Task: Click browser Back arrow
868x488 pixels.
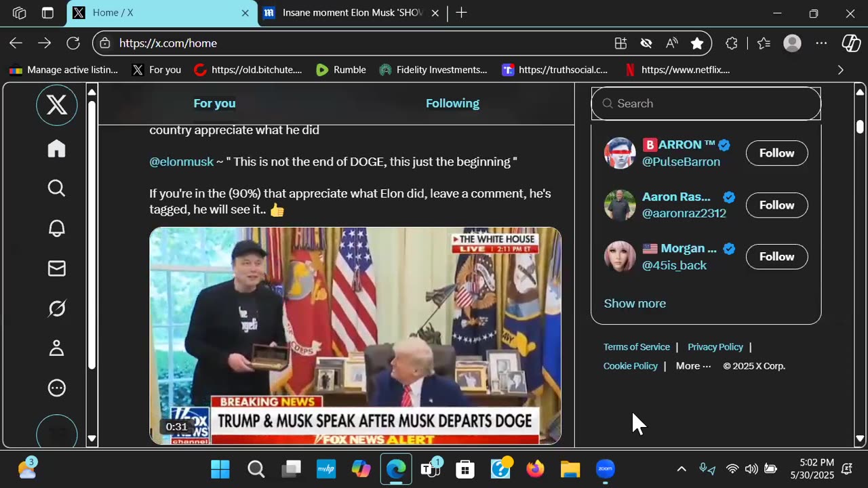Action: pos(16,43)
